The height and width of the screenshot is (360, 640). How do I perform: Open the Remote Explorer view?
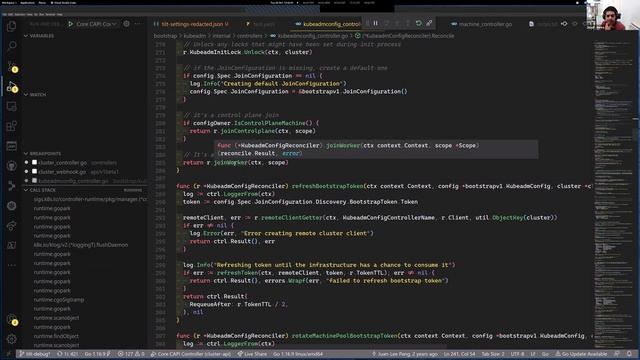tap(12, 107)
